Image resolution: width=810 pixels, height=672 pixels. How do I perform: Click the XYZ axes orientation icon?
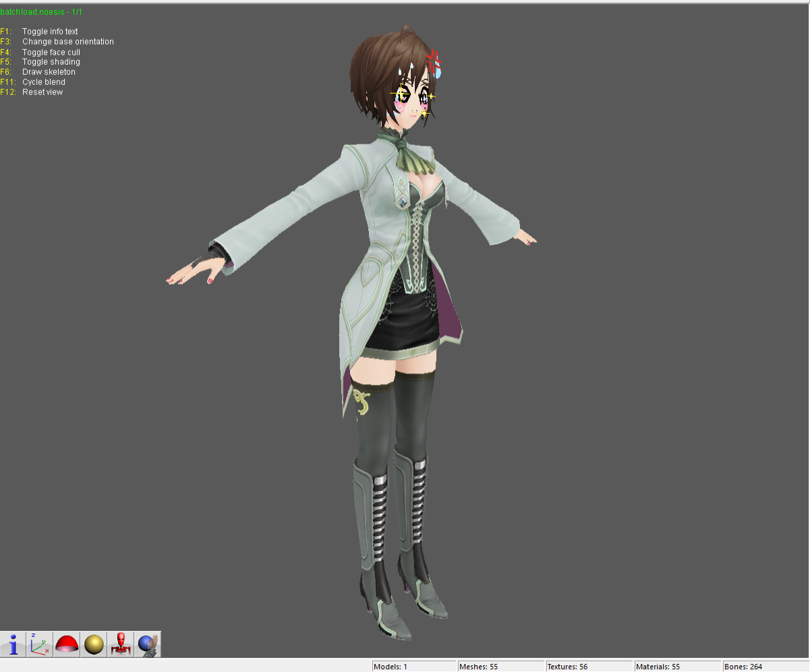[39, 644]
